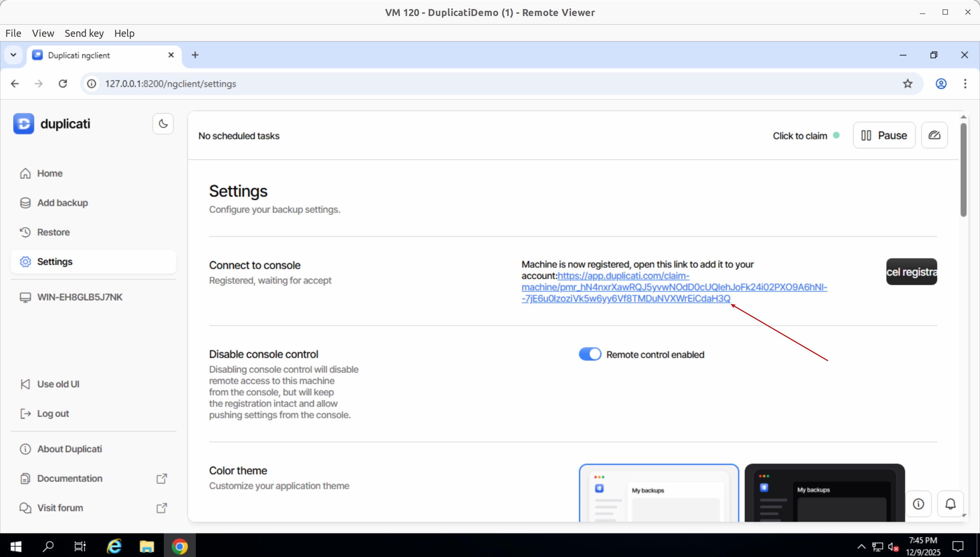Viewport: 980px width, 557px height.
Task: Click the Duplicati logo
Action: 24,123
